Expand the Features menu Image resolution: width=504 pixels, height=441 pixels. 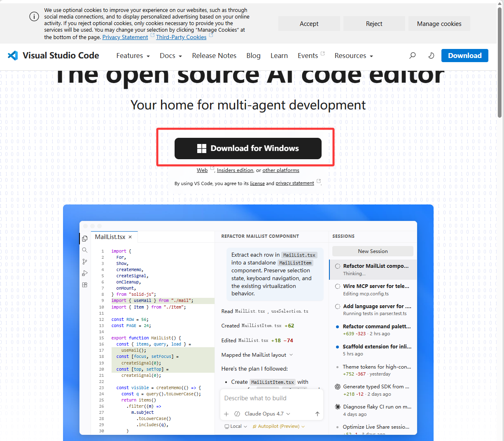133,56
